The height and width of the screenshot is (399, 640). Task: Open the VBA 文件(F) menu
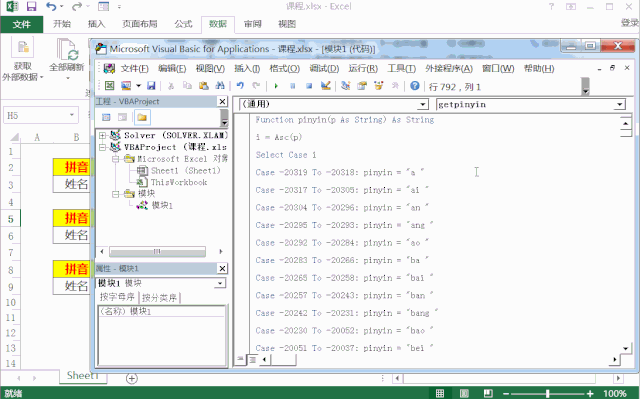134,68
